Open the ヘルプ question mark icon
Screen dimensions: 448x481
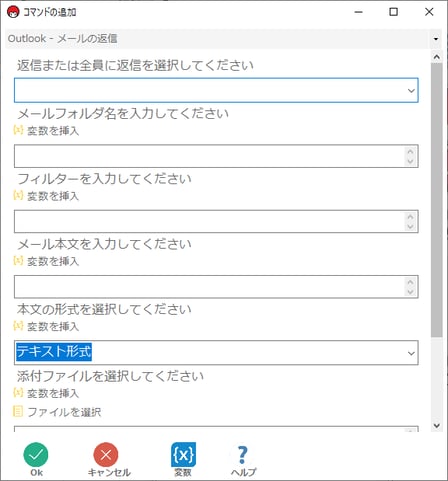pos(243,455)
